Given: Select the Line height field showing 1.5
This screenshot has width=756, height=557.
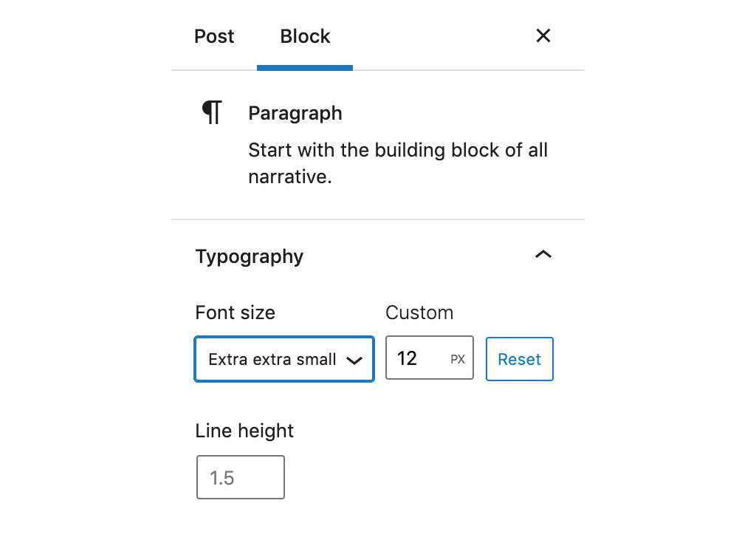Looking at the screenshot, I should coord(240,476).
